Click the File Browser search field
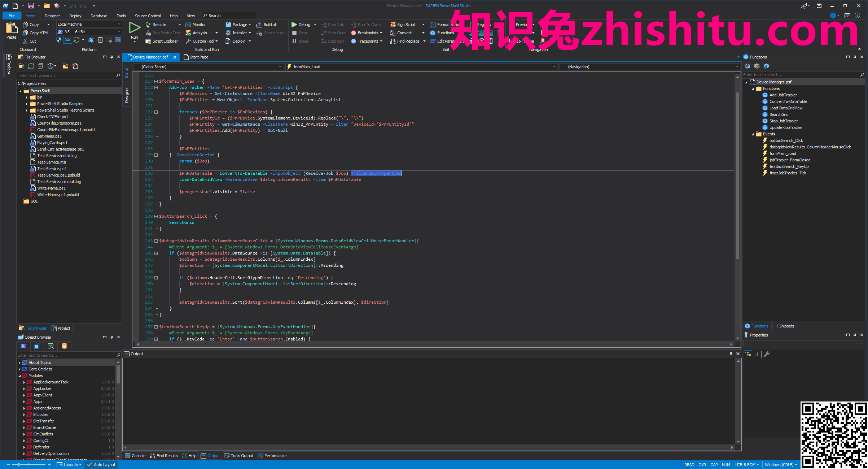This screenshot has width=868, height=469. point(69,75)
